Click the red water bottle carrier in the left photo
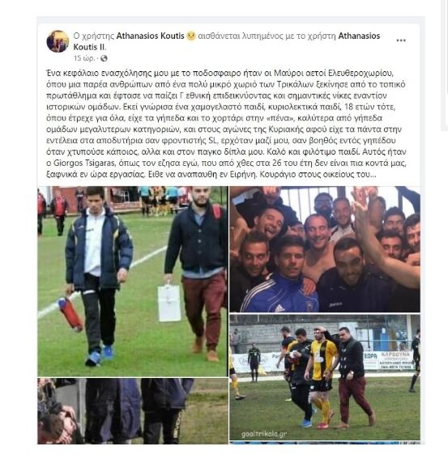Viewport: 448px width, 476px height. [70, 313]
